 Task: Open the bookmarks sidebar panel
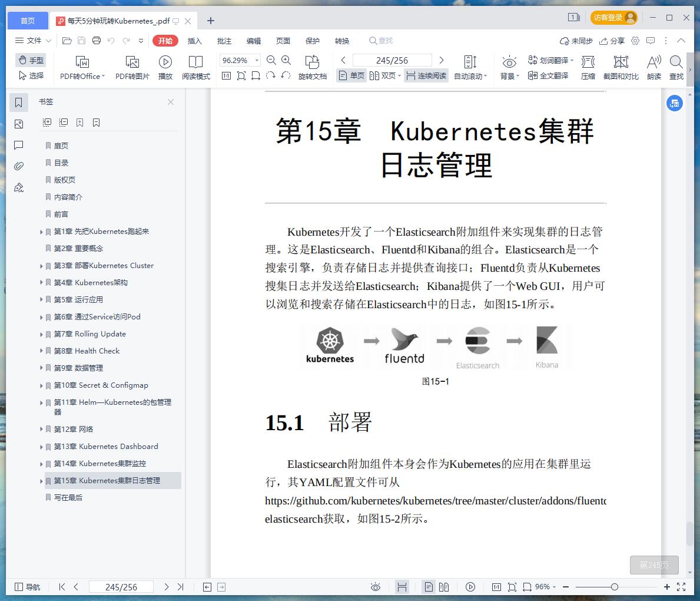pyautogui.click(x=19, y=103)
